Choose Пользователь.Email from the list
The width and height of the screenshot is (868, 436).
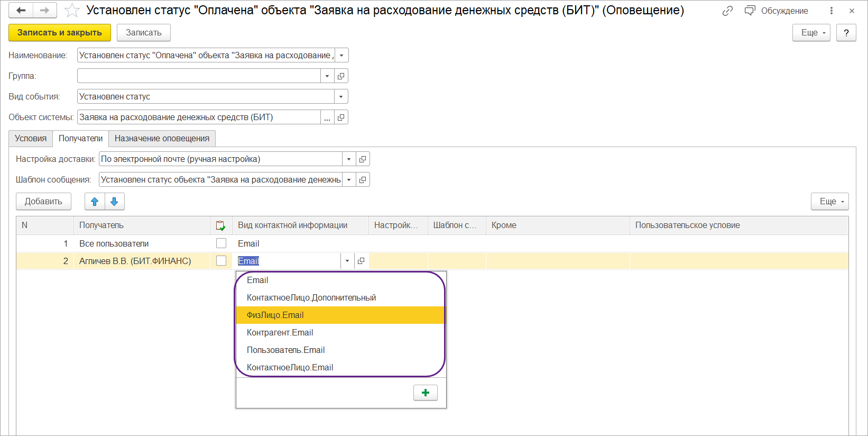pyautogui.click(x=340, y=350)
